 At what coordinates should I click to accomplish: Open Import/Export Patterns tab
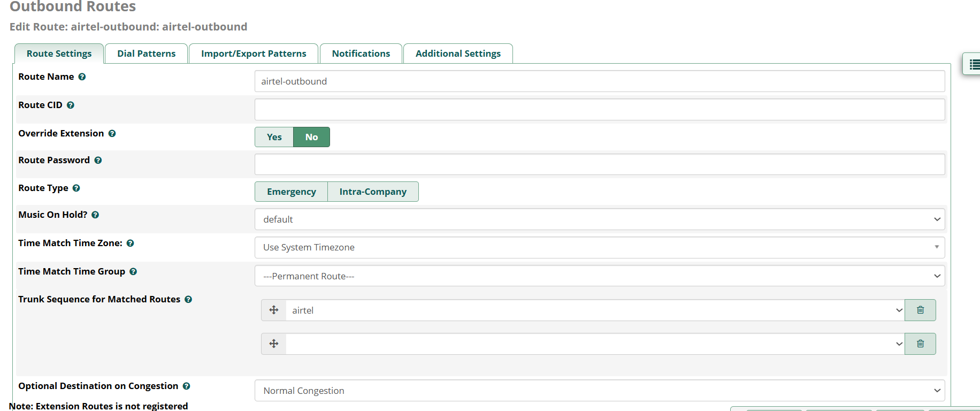click(254, 54)
